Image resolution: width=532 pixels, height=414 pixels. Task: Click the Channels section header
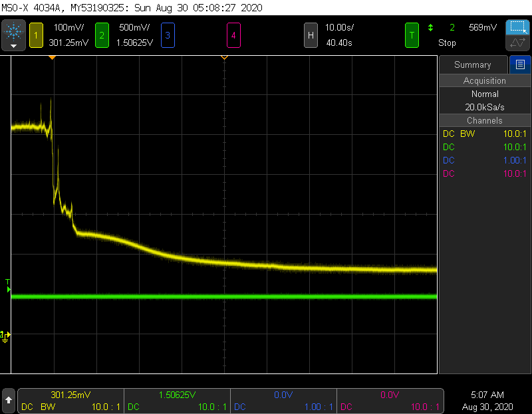[484, 120]
